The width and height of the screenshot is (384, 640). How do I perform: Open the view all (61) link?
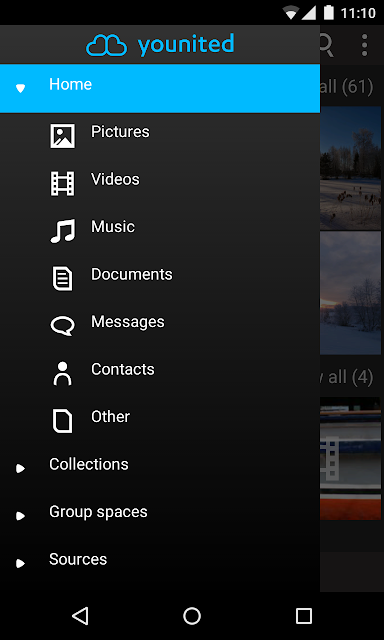point(346,87)
